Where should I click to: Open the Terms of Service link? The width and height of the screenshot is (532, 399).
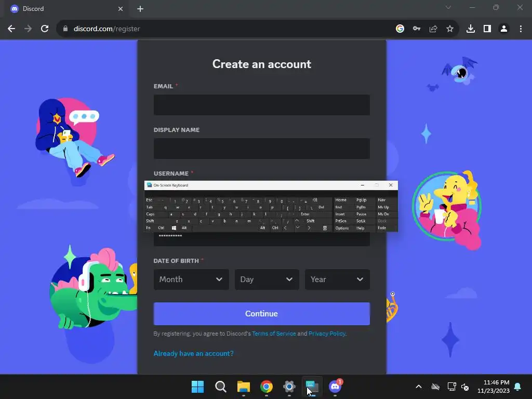point(274,334)
